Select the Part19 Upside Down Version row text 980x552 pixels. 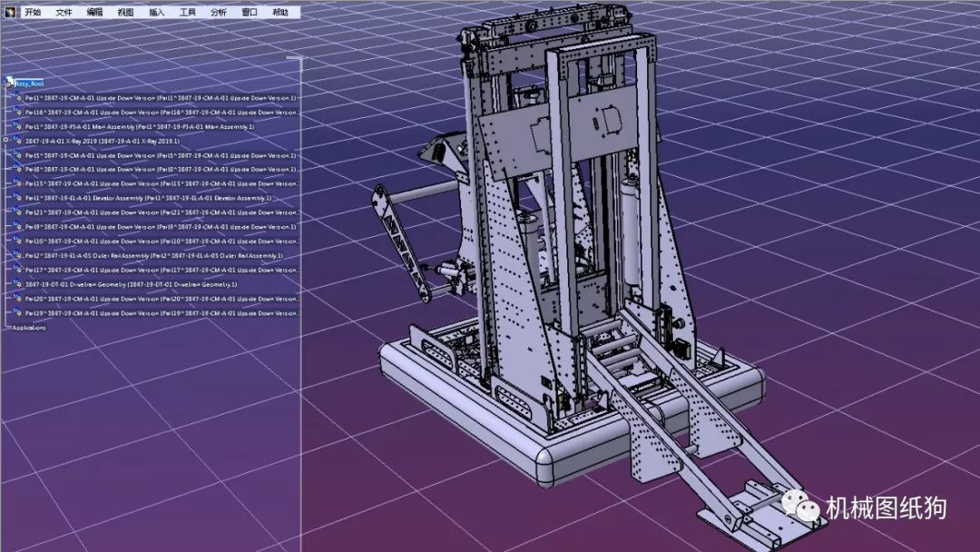(162, 313)
